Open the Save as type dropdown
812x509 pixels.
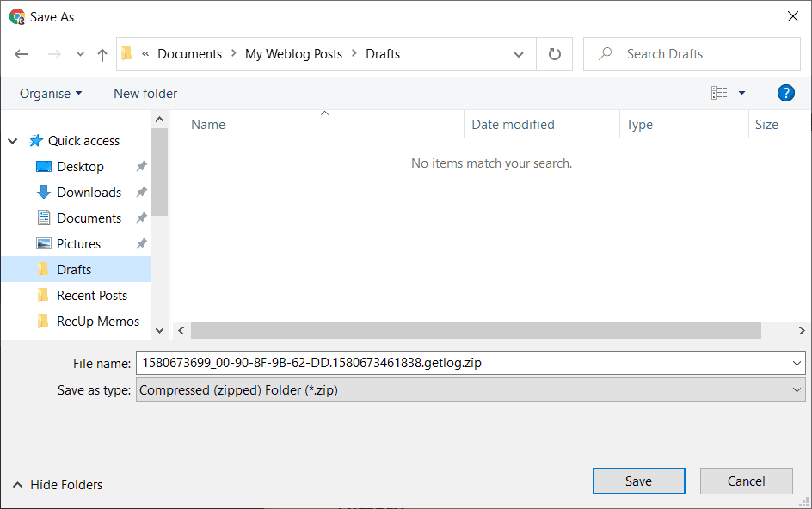coord(470,390)
